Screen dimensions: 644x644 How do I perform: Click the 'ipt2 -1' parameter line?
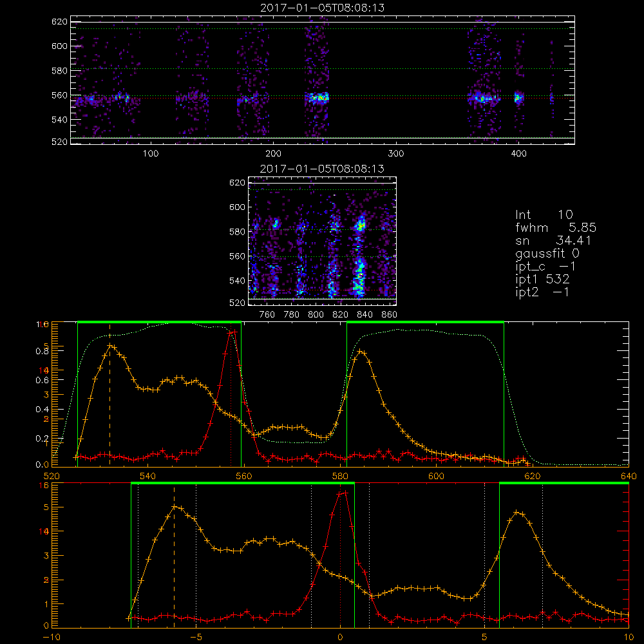[542, 292]
